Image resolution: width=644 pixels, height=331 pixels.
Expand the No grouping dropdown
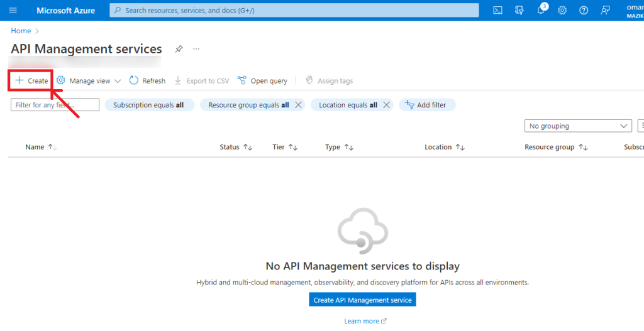pos(578,126)
